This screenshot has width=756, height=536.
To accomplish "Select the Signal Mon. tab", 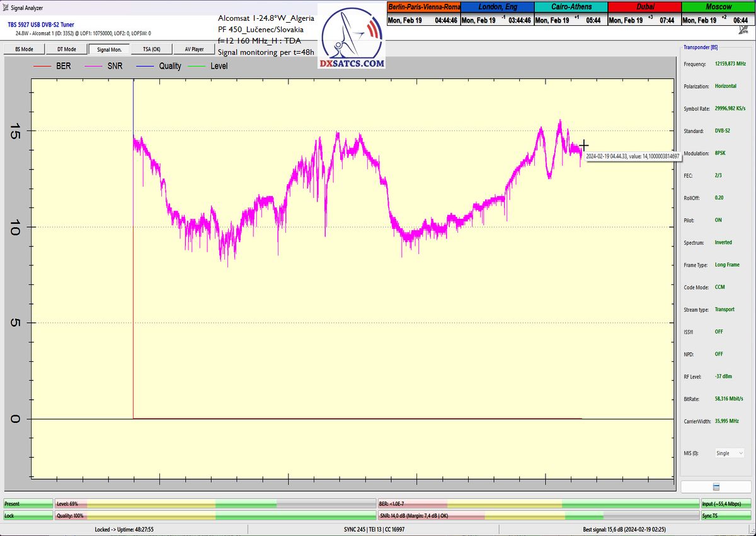I will (109, 49).
